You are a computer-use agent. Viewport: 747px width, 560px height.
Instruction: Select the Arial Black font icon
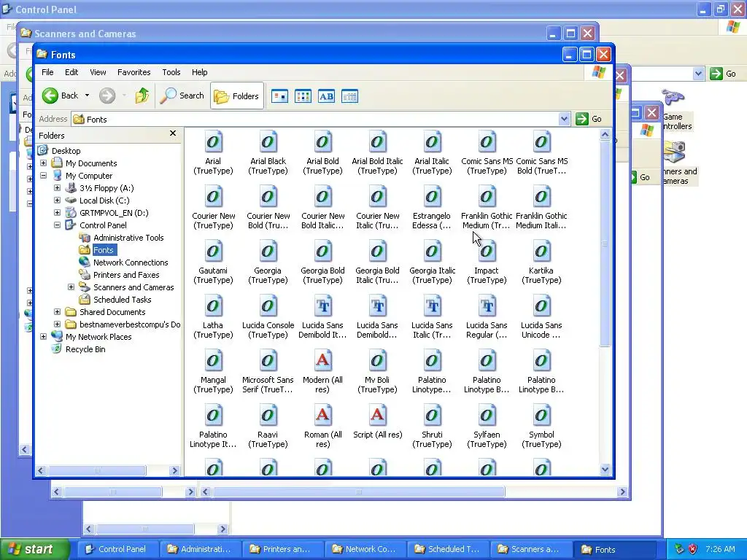[x=268, y=142]
